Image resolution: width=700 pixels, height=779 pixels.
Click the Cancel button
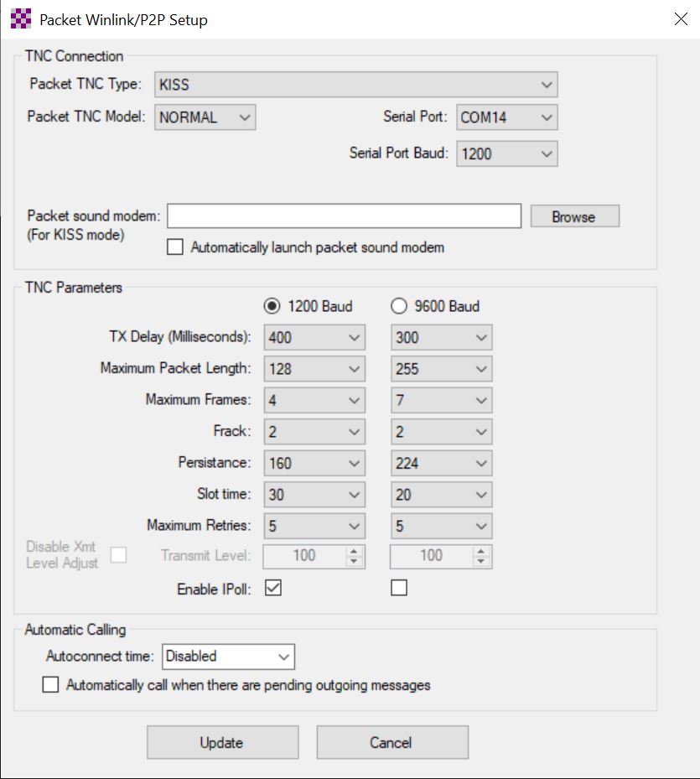point(391,742)
